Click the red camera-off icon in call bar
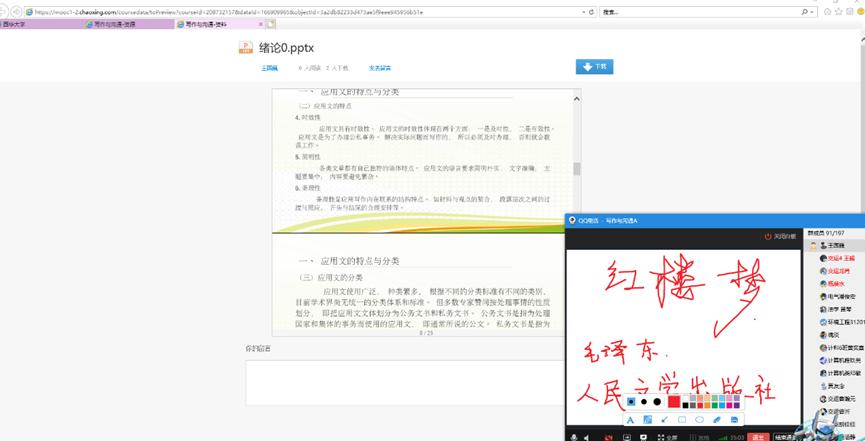The height and width of the screenshot is (441, 865). click(608, 437)
